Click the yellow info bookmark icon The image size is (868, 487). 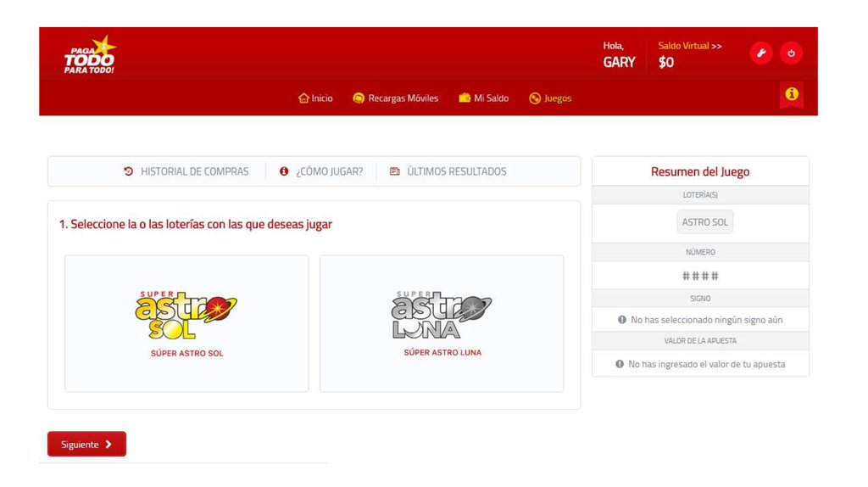tap(791, 94)
